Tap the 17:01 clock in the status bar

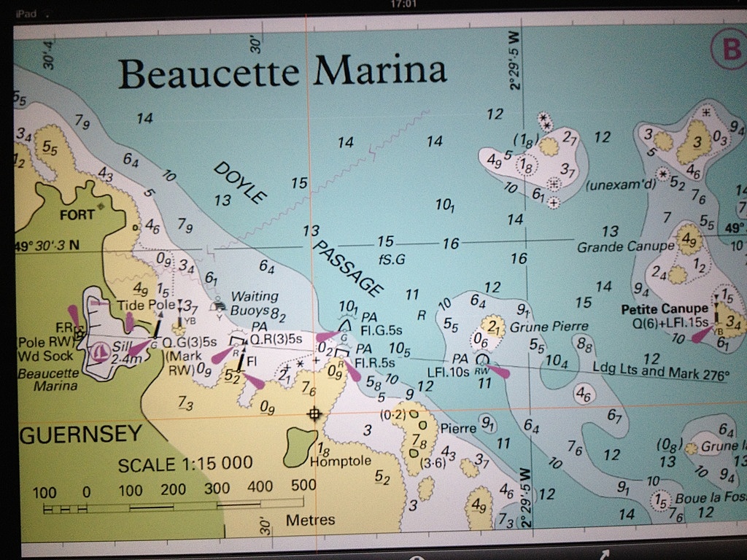click(403, 4)
